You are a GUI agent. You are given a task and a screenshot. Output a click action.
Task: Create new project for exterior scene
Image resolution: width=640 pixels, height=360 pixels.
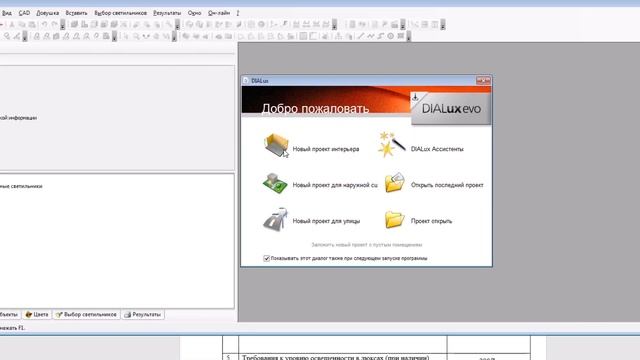tap(320, 184)
